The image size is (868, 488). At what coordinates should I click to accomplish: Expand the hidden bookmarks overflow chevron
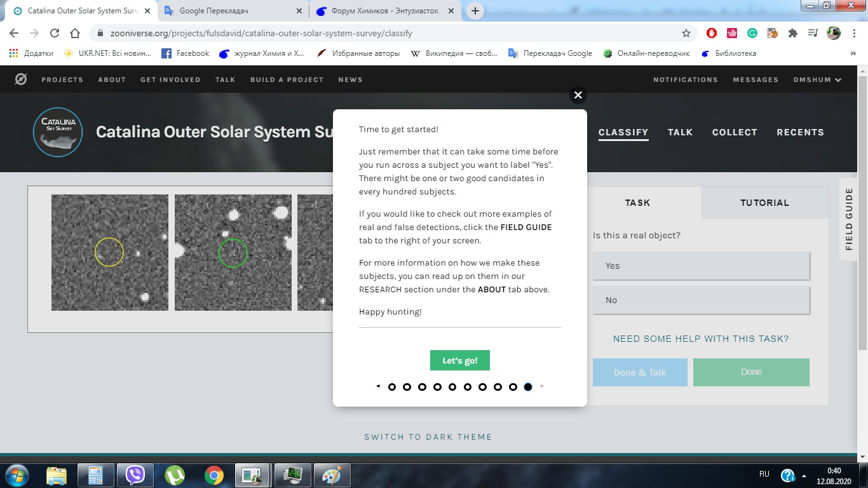pyautogui.click(x=853, y=53)
